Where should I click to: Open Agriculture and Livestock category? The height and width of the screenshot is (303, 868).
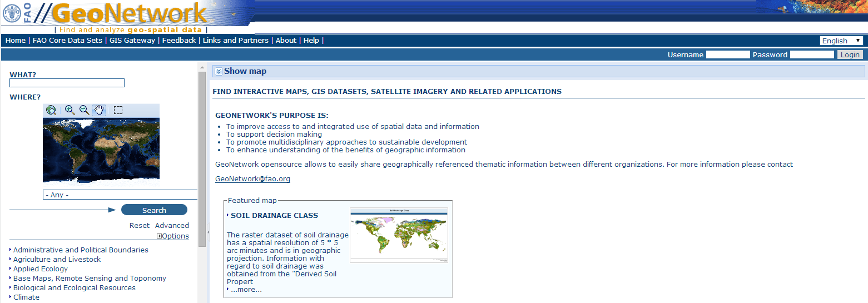pos(57,260)
